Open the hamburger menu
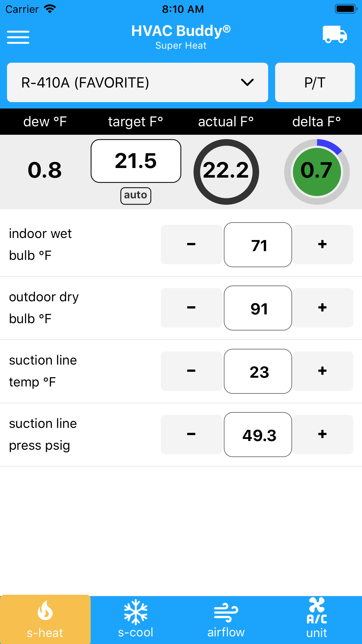The image size is (362, 644). point(18,37)
